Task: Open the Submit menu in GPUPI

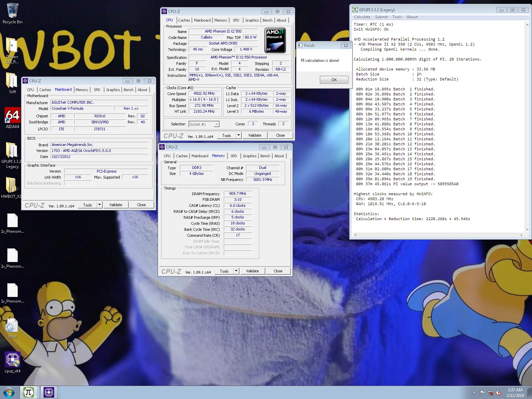Action: pos(381,17)
